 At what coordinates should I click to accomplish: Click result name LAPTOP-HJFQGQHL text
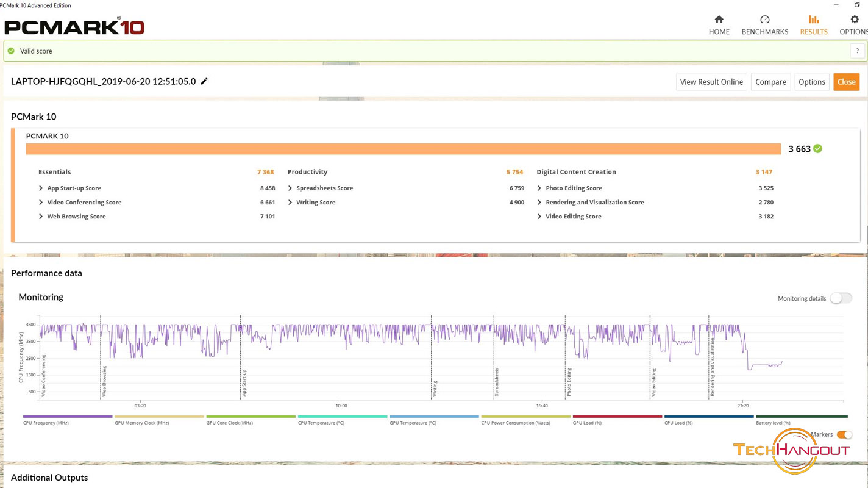pos(104,81)
